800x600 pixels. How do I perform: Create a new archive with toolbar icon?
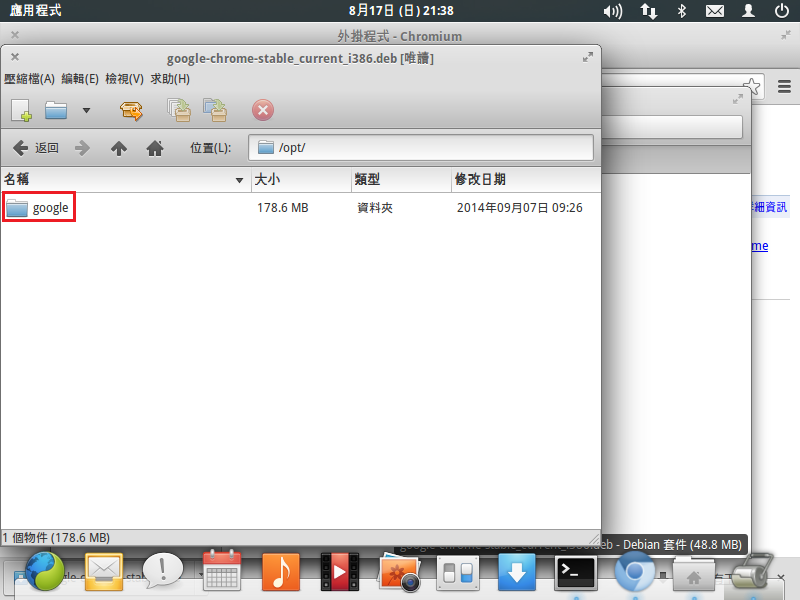pyautogui.click(x=21, y=110)
